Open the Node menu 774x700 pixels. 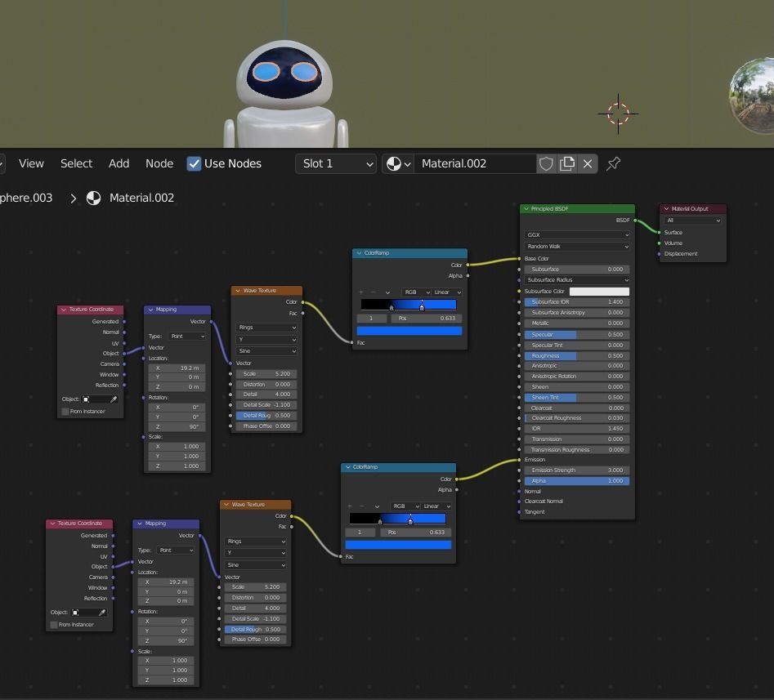(x=159, y=163)
